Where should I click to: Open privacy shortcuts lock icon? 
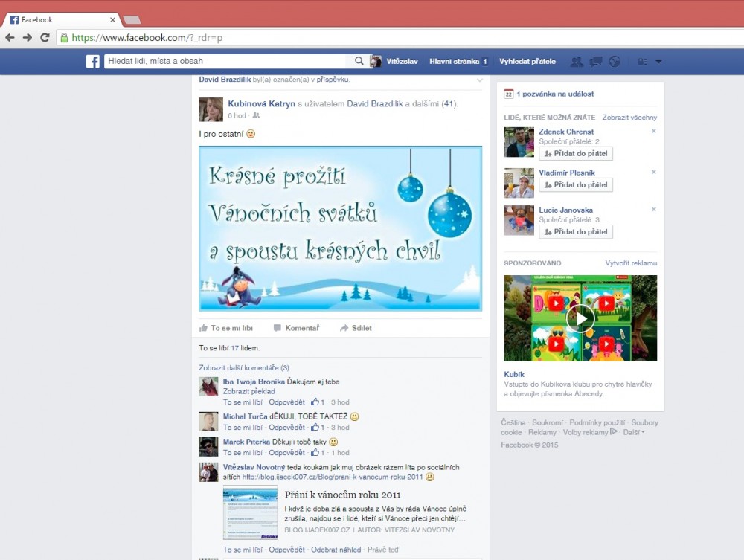point(642,62)
